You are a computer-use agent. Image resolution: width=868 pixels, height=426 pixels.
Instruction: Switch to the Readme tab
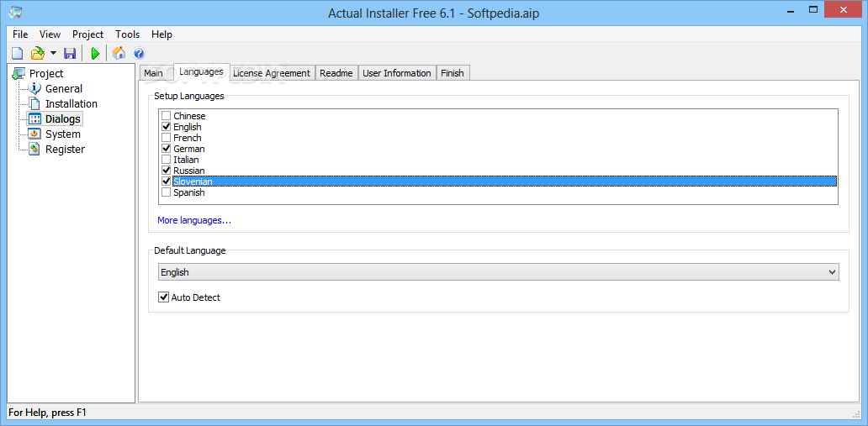pos(336,73)
